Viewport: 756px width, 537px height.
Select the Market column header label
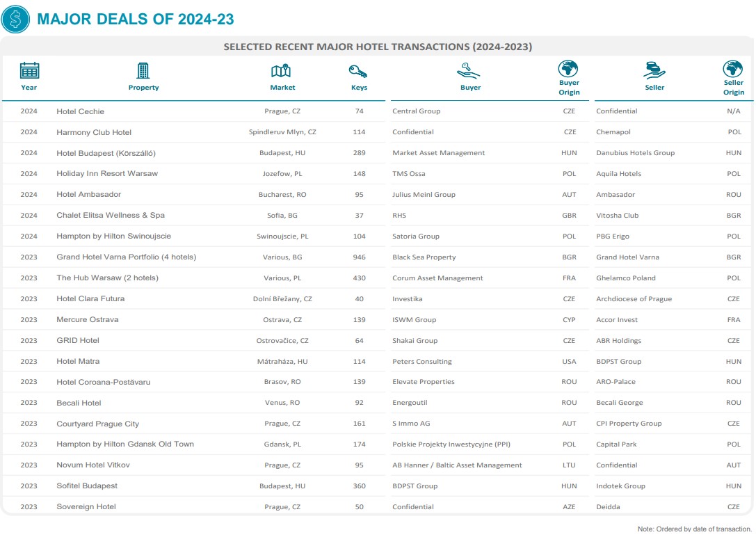(x=282, y=88)
